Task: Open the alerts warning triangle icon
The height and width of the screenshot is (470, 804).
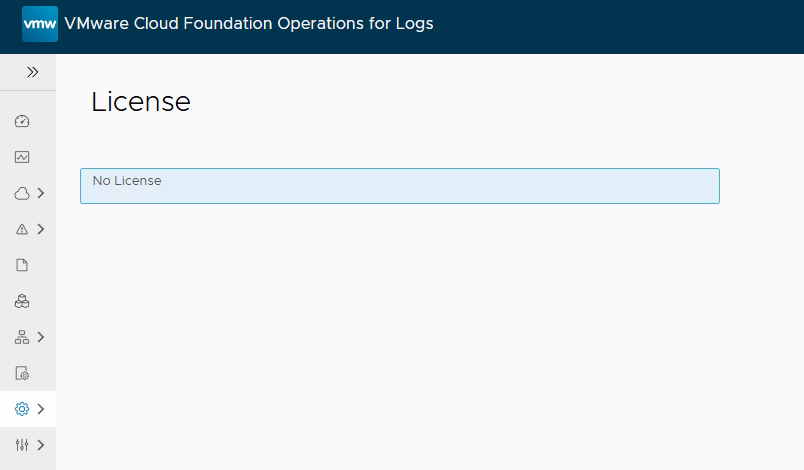Action: click(x=22, y=229)
